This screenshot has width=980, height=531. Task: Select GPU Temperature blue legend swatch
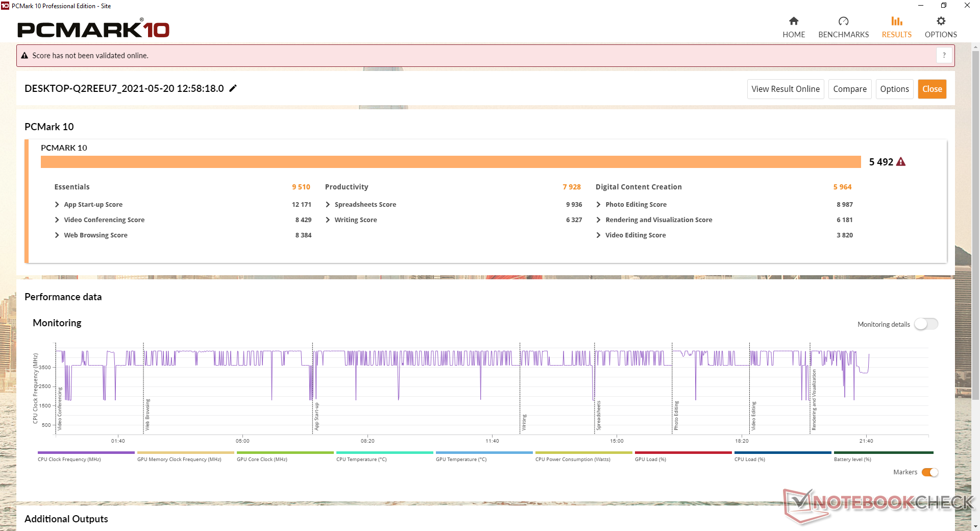(x=484, y=452)
